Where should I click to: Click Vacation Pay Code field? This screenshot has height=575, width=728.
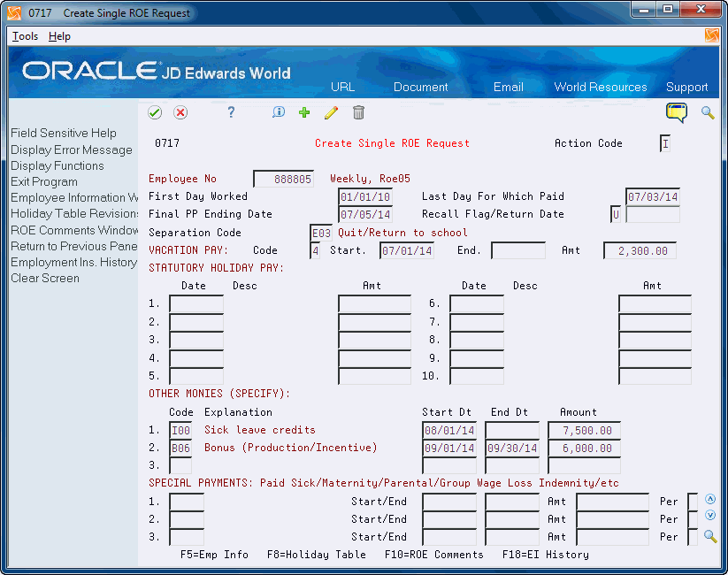pyautogui.click(x=315, y=251)
